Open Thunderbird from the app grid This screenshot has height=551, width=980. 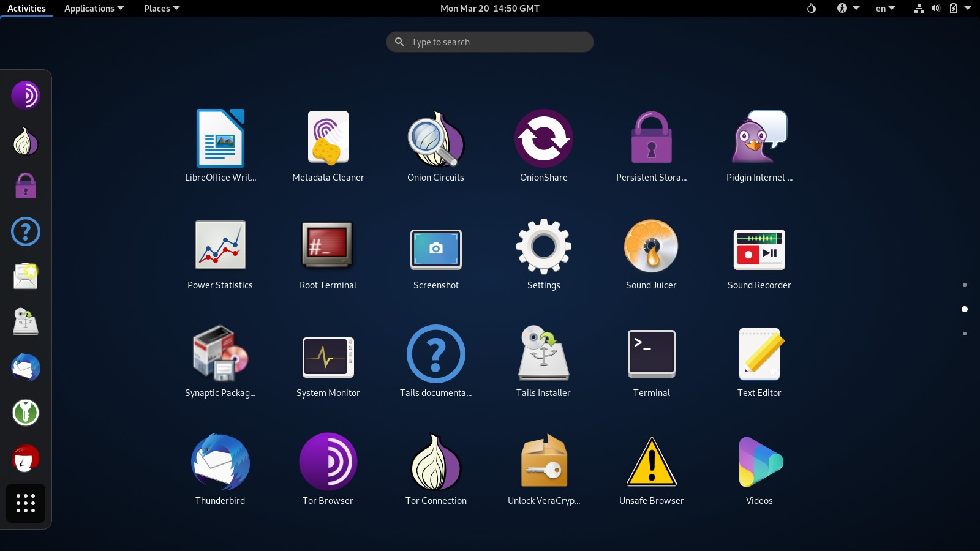(221, 469)
